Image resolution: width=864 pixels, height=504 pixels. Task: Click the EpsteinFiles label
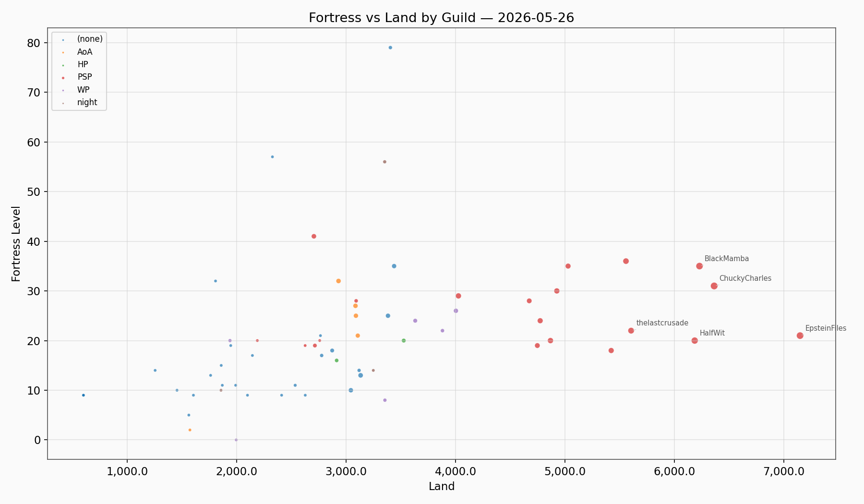[826, 328]
